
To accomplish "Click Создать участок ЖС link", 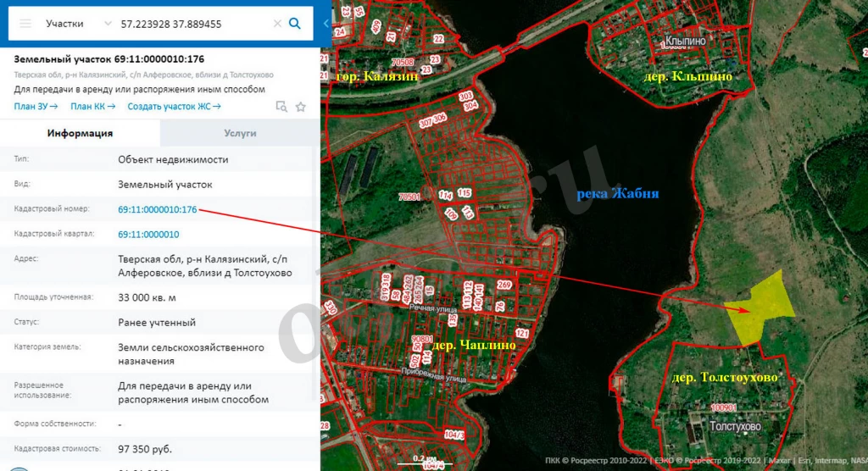I will coord(174,107).
